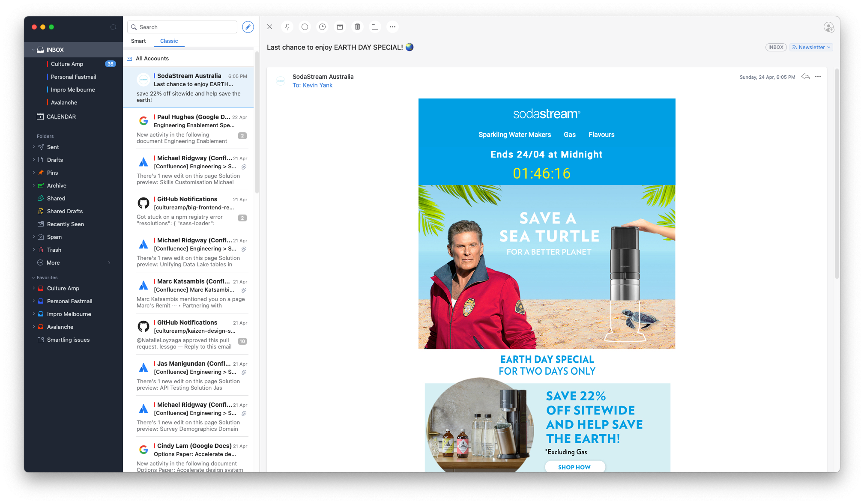Expand the Sent folder chevron
Image resolution: width=864 pixels, height=504 pixels.
tap(33, 147)
